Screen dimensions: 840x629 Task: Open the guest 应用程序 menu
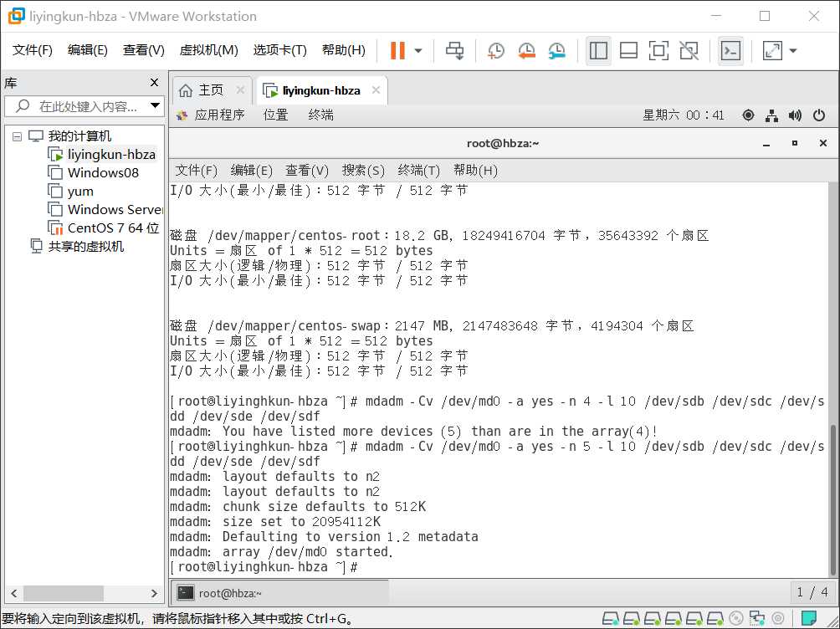click(211, 115)
